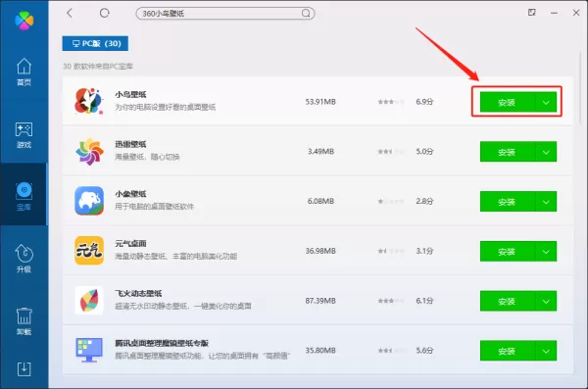Expand install options for 腾讯桌面整理魔镜壁纸专版
This screenshot has width=588, height=389.
(x=546, y=351)
